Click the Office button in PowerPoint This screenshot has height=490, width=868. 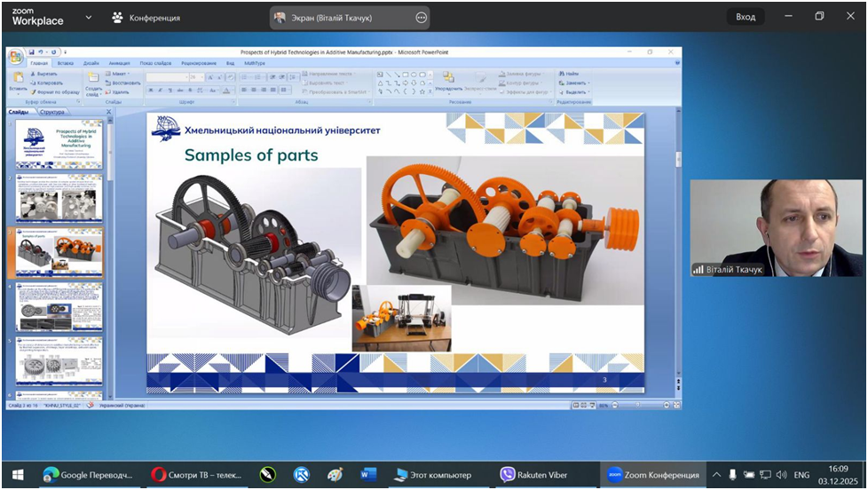tap(15, 58)
